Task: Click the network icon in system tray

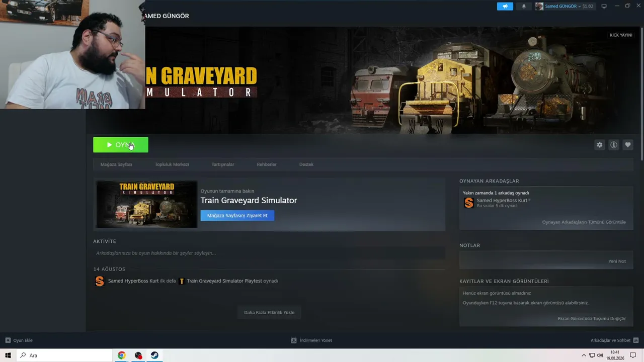Action: [592, 355]
